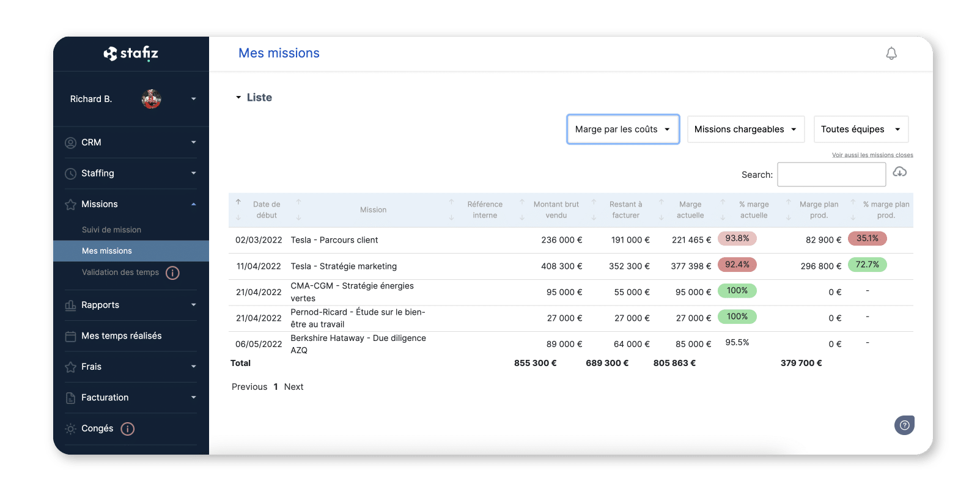Sort by Marge actuelle column
Image resolution: width=980 pixels, height=487 pixels.
click(690, 210)
